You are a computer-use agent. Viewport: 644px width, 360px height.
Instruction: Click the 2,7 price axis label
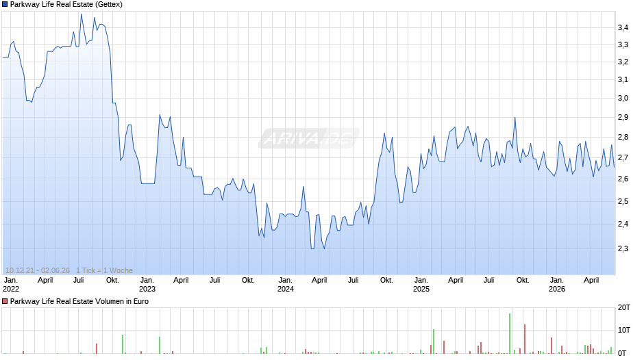point(623,157)
